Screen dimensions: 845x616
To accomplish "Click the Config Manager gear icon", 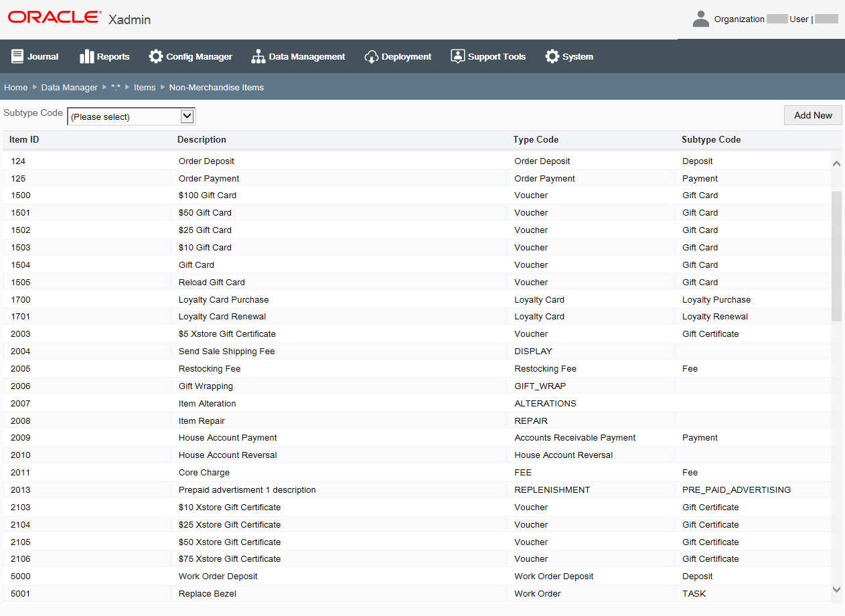I will tap(156, 56).
